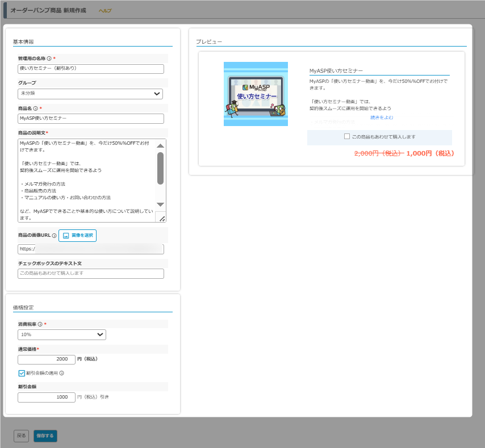This screenshot has height=448, width=485.
Task: Focus the チェックボックスのテキスト文 input field
Action: pyautogui.click(x=91, y=274)
